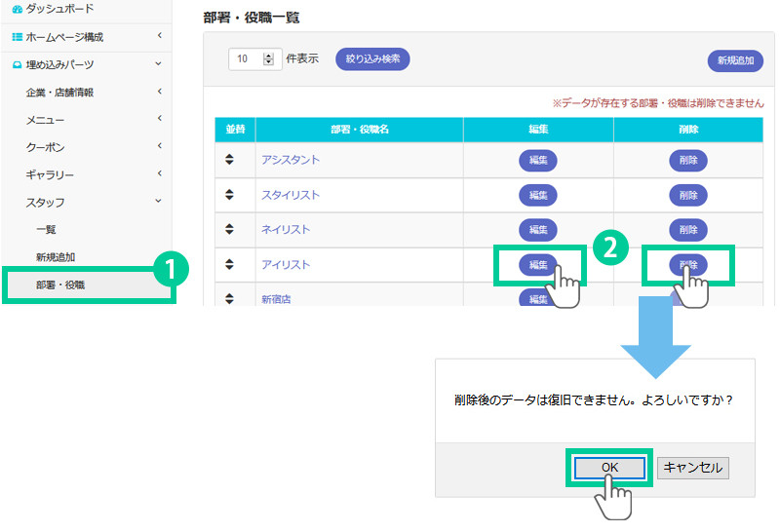Click the 新規追加 button at top right
The width and height of the screenshot is (780, 532).
pyautogui.click(x=734, y=60)
